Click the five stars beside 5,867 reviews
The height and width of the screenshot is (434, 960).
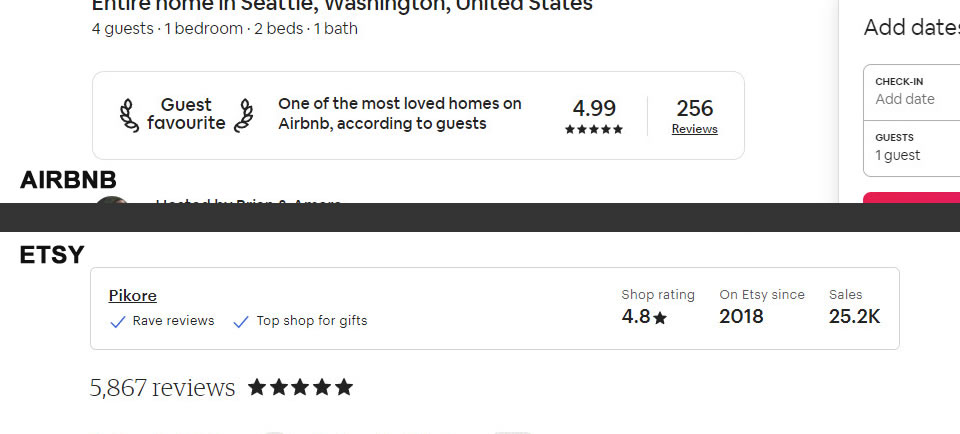point(300,387)
